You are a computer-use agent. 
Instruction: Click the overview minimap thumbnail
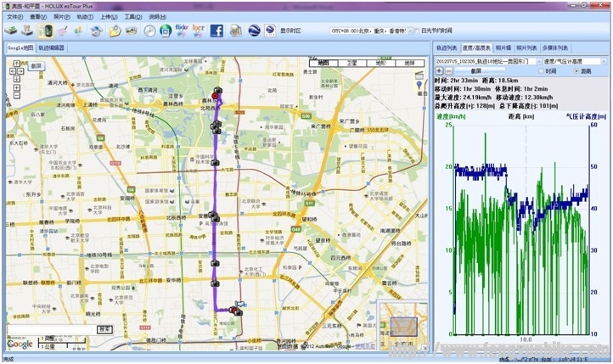tap(402, 324)
